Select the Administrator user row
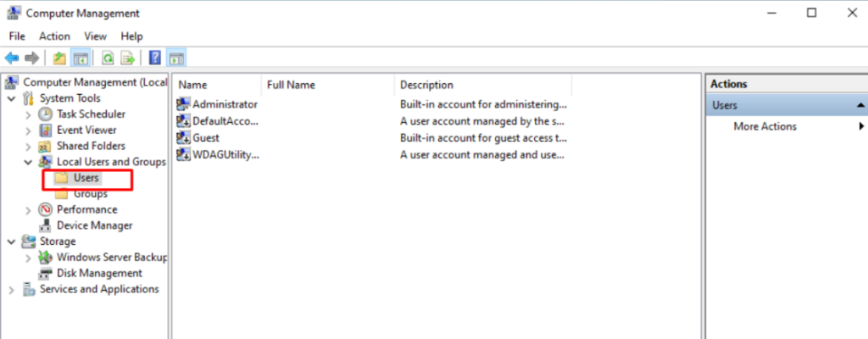This screenshot has height=339, width=868. 372,104
